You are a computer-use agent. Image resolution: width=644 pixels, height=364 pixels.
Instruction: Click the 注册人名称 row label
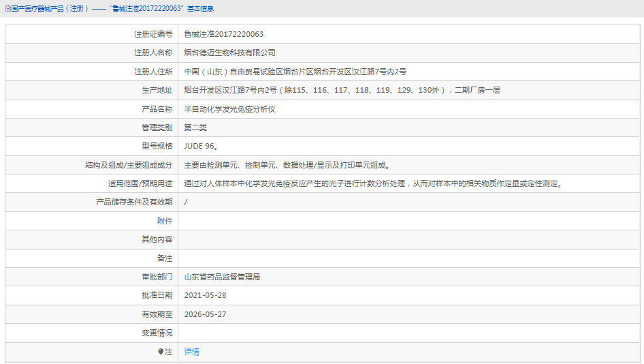click(x=153, y=52)
